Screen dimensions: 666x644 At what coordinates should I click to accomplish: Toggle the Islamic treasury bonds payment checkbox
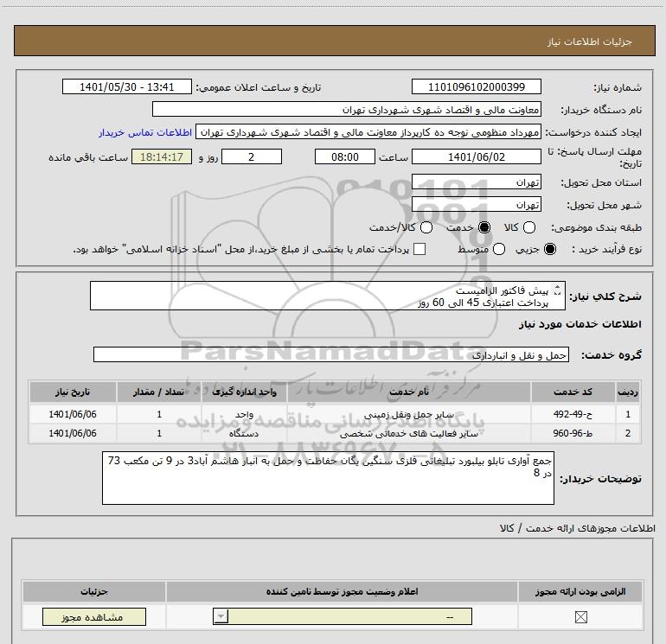[419, 249]
